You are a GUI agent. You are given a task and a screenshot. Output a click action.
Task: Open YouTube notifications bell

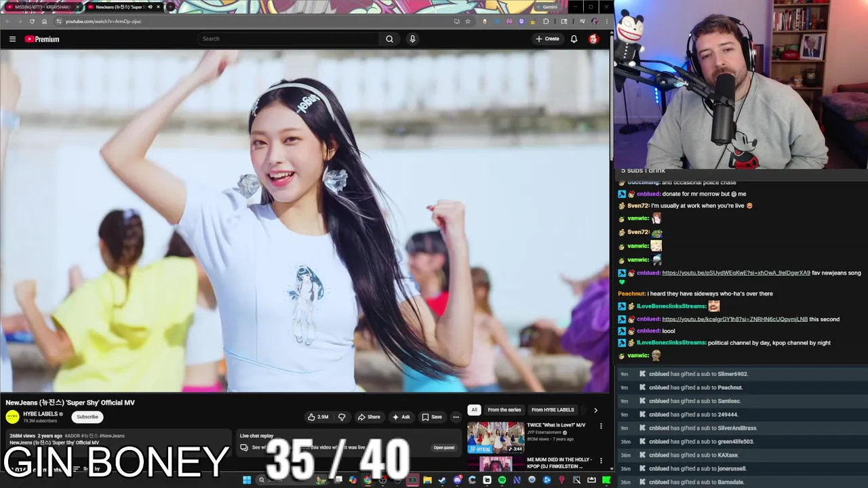click(574, 39)
